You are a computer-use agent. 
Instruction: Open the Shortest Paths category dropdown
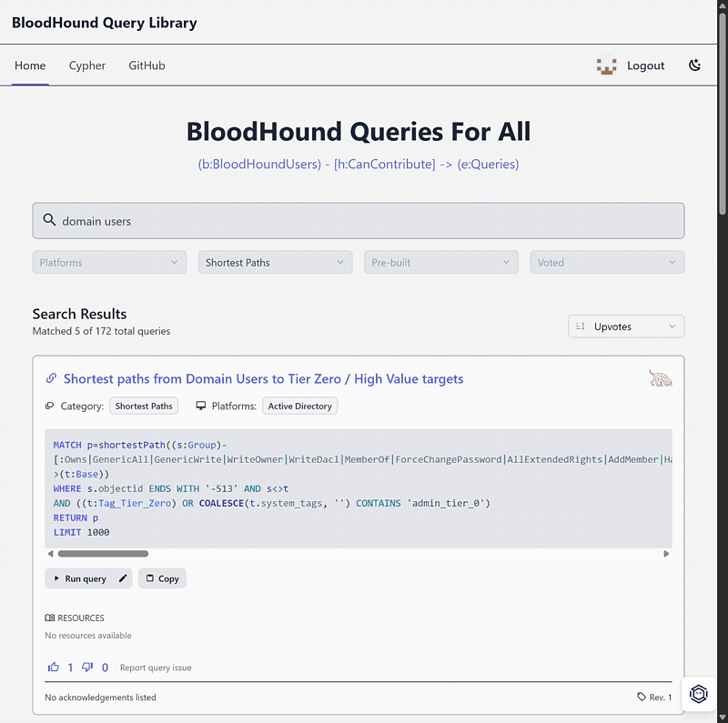276,262
